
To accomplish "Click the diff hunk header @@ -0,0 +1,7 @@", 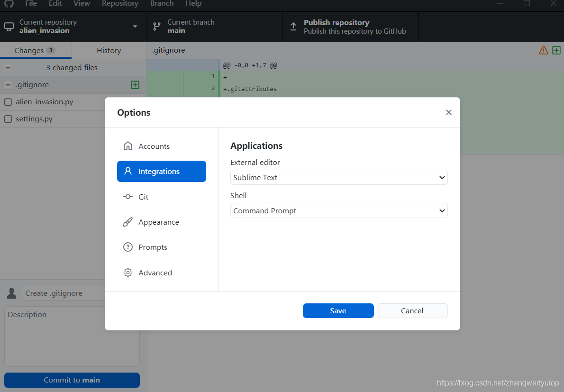I will [250, 65].
